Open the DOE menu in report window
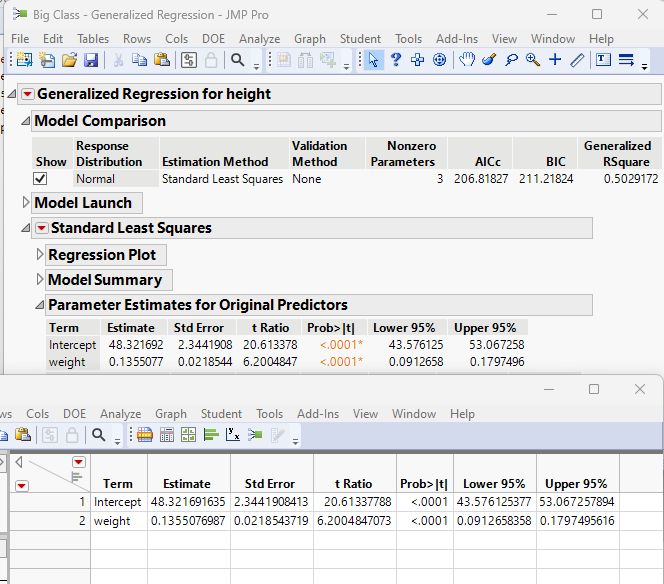The image size is (664, 584). pyautogui.click(x=213, y=39)
